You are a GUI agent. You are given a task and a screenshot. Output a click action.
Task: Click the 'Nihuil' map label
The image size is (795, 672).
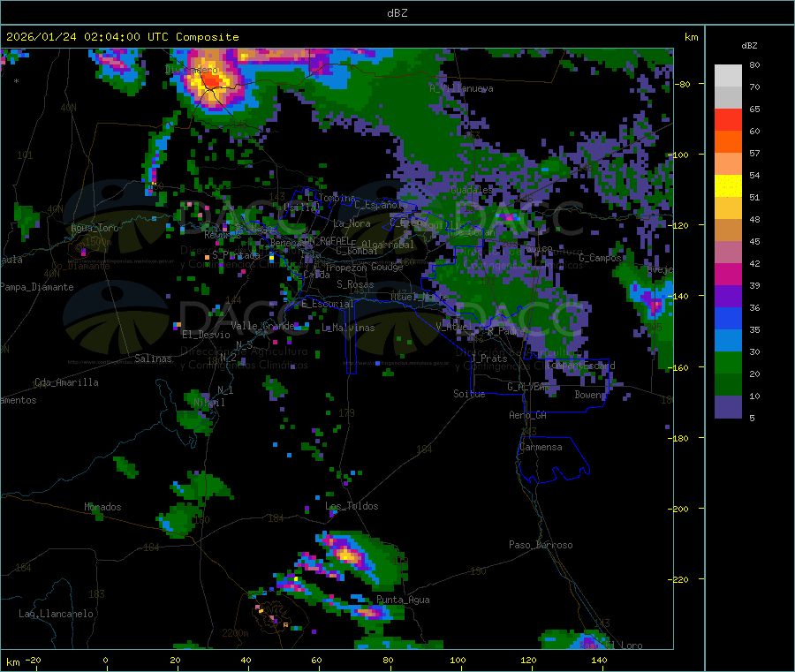coord(208,403)
